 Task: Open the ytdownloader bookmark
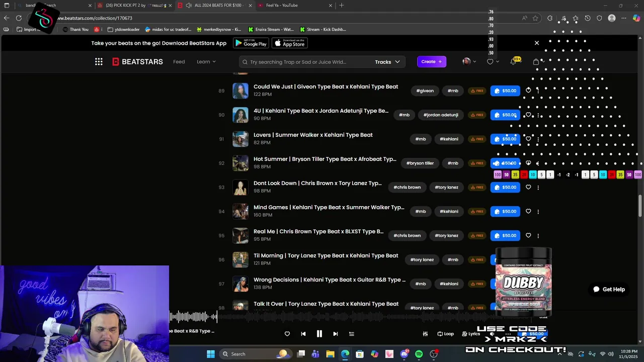coord(123,30)
